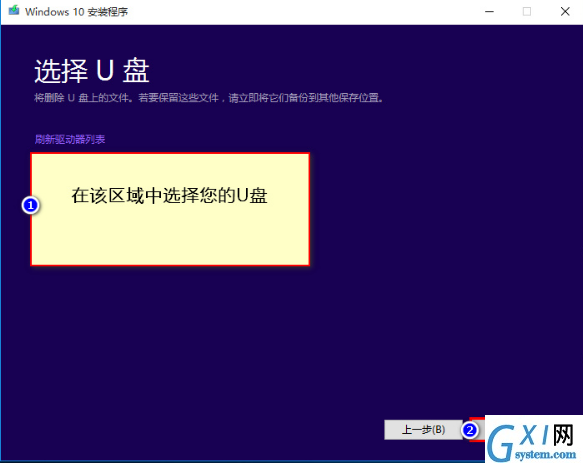Click the 刷新驱动器列表 link
Image resolution: width=583 pixels, height=463 pixels.
click(70, 139)
